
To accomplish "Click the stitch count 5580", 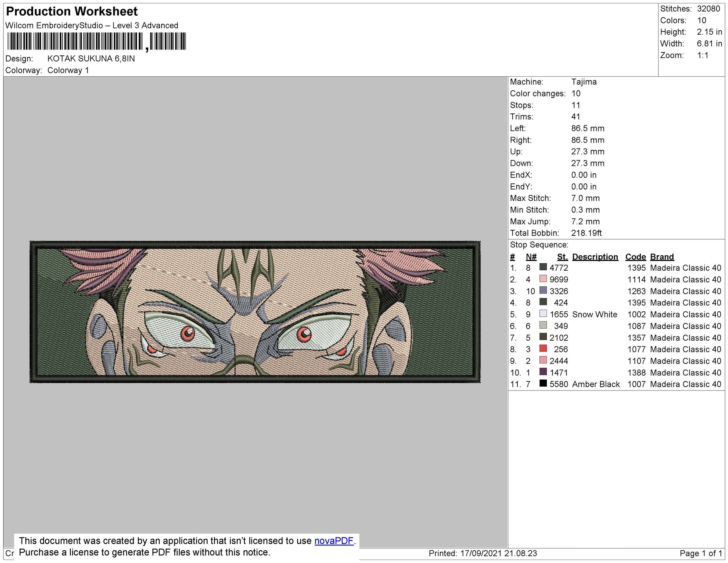I will [x=559, y=384].
